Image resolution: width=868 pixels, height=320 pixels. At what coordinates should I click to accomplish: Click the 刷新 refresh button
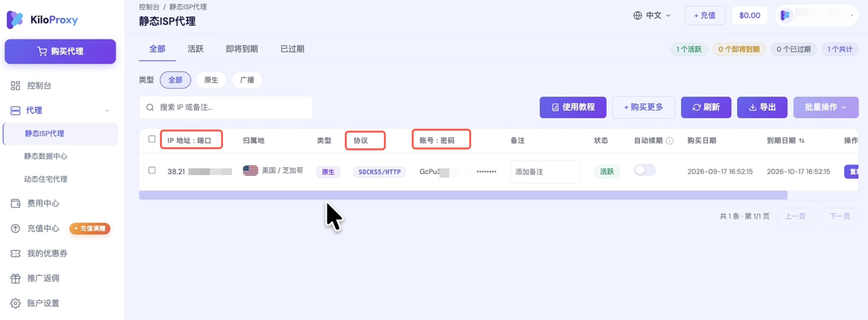706,107
